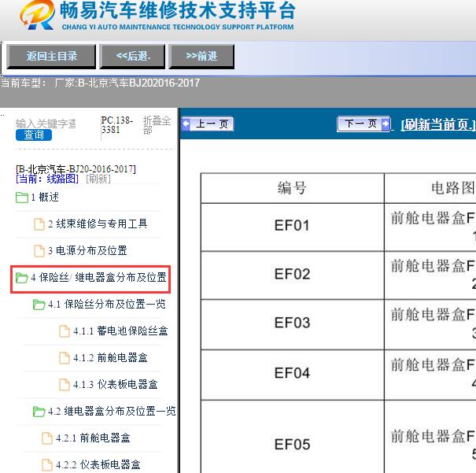Open 4.2.2 仪表板电器盒
Viewport: 476px width, 473px height.
coord(98,465)
